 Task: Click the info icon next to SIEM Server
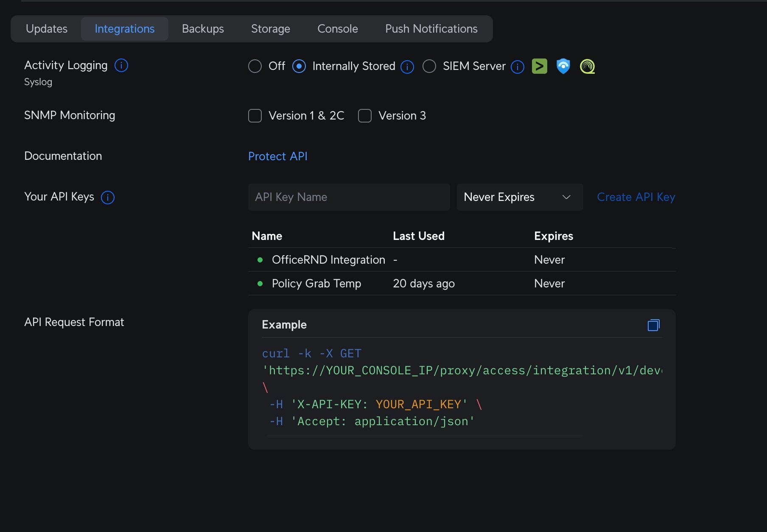click(x=518, y=67)
